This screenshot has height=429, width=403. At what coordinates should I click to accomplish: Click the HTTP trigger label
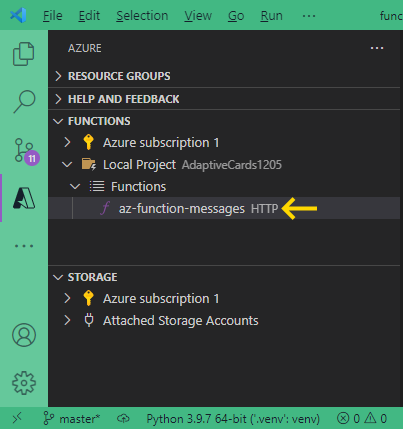tap(264, 209)
